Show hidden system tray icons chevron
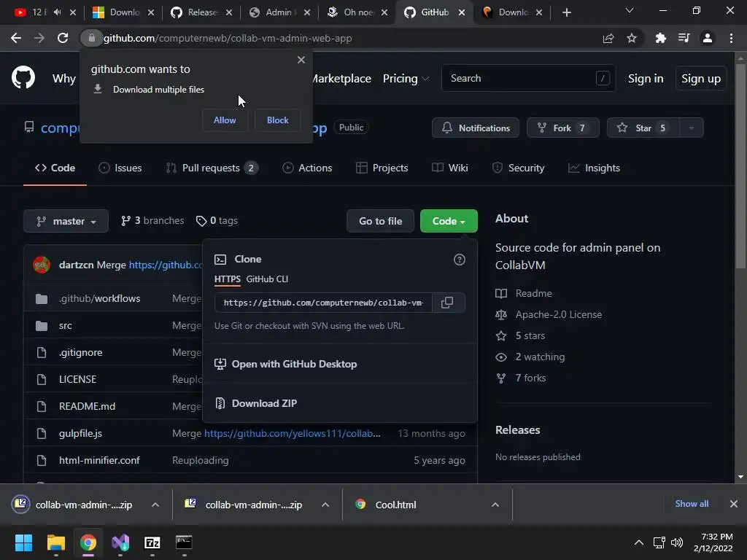The image size is (747, 560). (x=639, y=542)
